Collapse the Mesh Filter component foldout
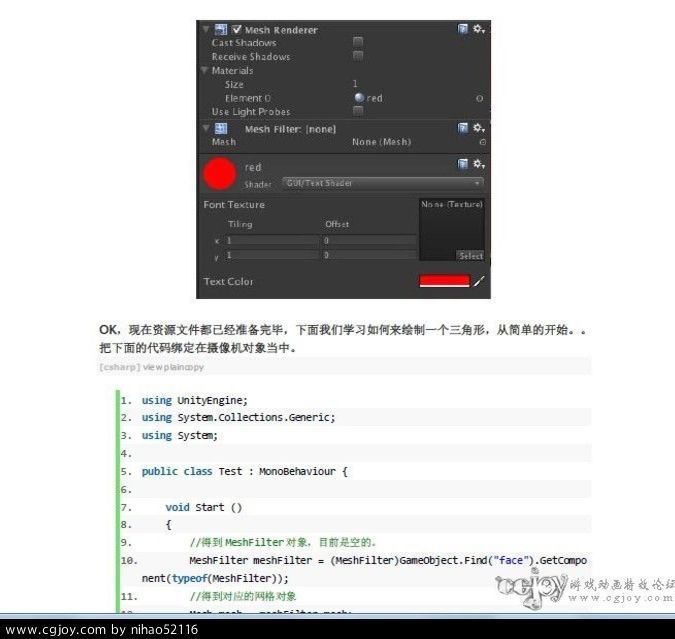Image resolution: width=675 pixels, height=639 pixels. pyautogui.click(x=206, y=128)
